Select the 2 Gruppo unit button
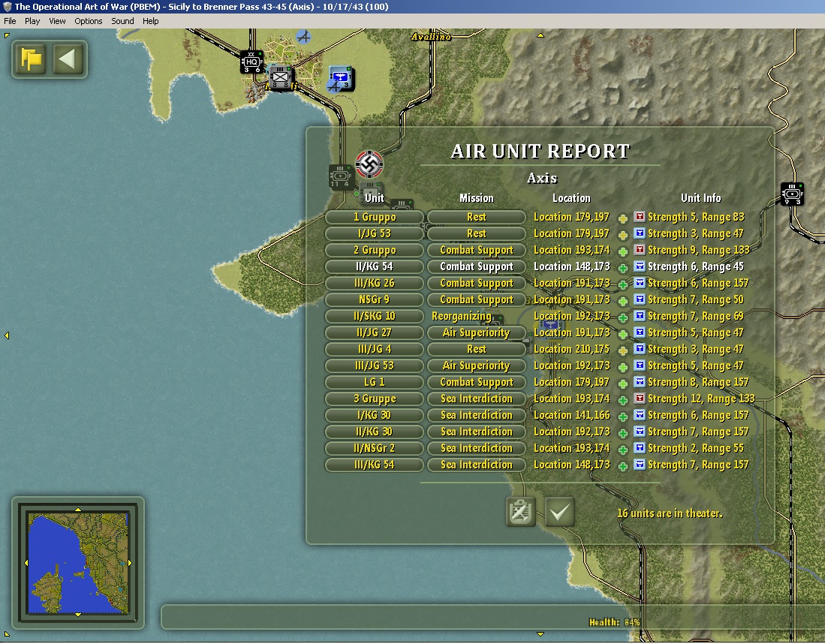 coord(374,251)
